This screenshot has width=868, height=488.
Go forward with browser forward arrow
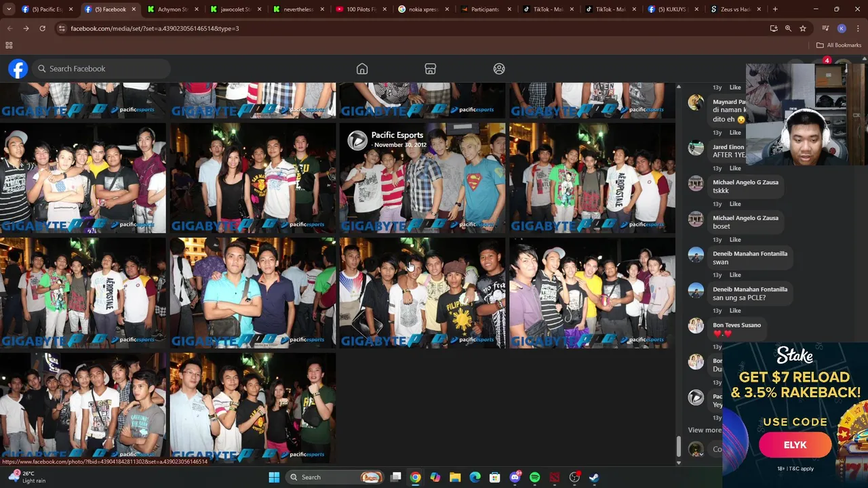tap(26, 28)
